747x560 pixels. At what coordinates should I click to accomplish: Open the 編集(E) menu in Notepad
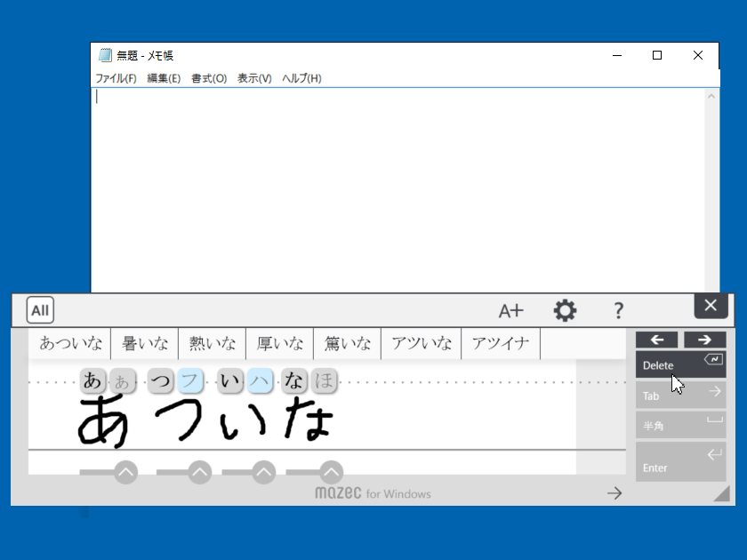164,78
